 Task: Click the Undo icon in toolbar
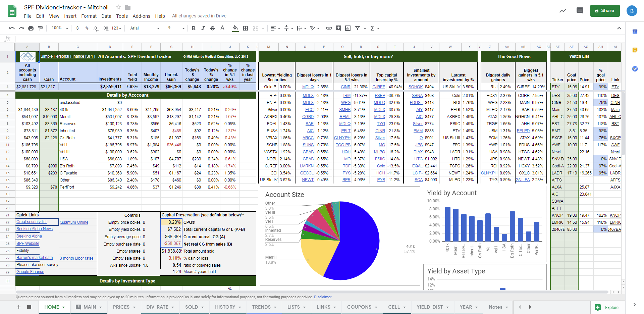pyautogui.click(x=12, y=28)
